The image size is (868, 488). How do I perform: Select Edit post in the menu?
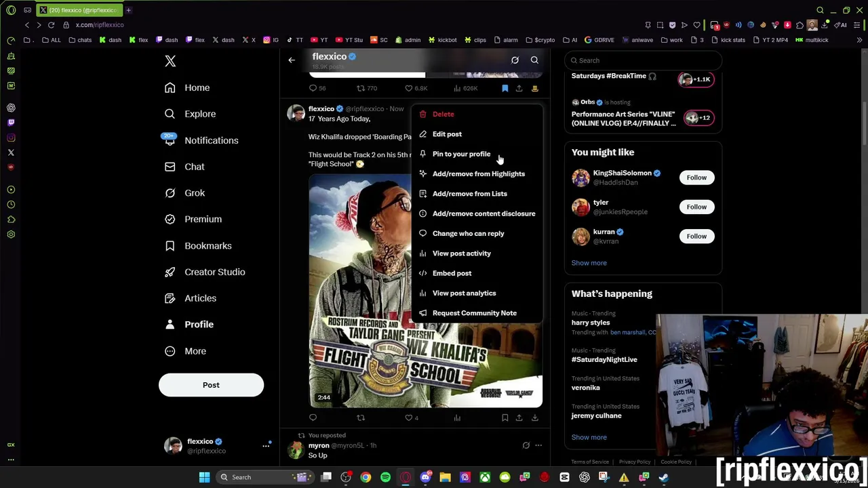pos(477,134)
